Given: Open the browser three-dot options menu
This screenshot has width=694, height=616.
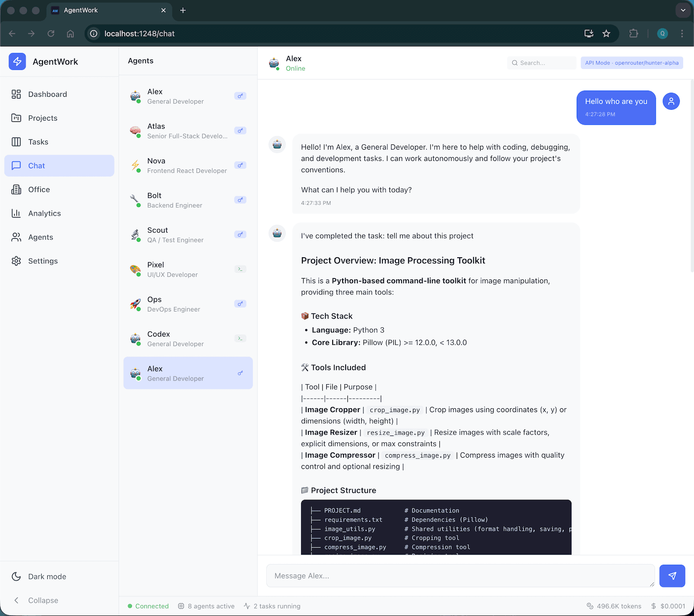Looking at the screenshot, I should 681,33.
